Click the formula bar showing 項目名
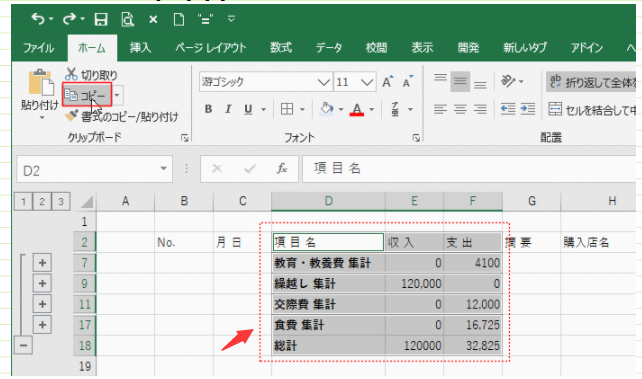 469,169
